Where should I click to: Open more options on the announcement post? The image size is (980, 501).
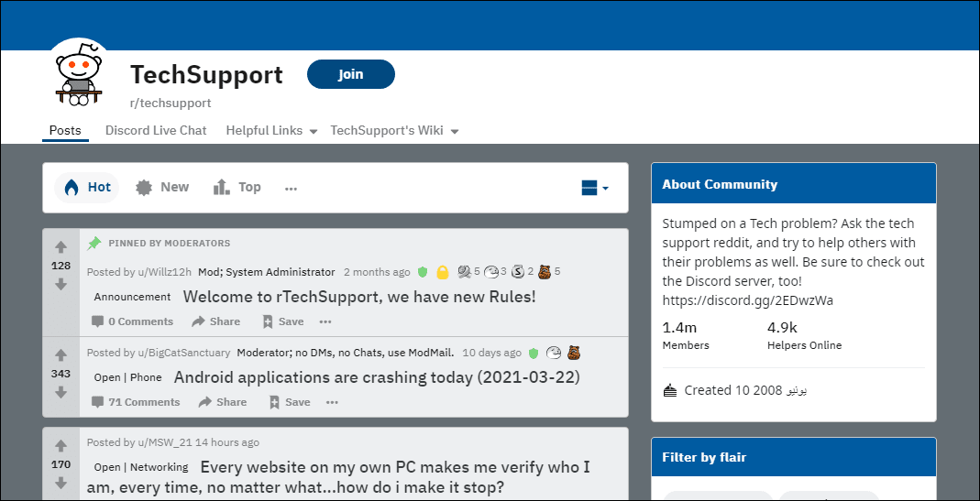325,321
